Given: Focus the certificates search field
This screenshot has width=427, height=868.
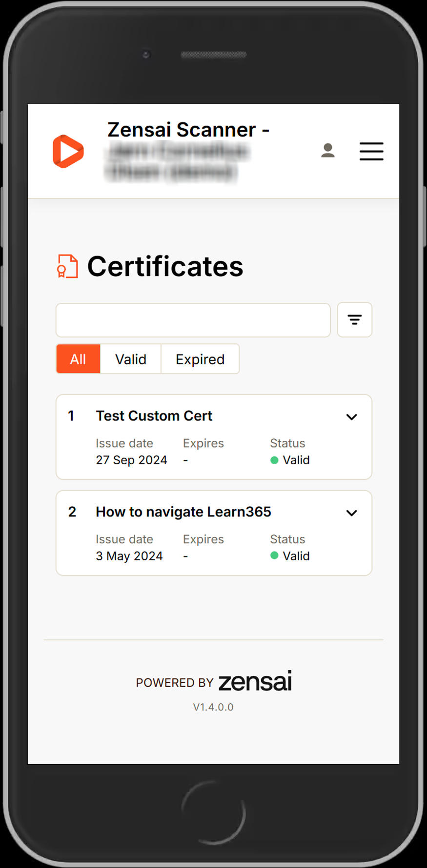Looking at the screenshot, I should [193, 320].
